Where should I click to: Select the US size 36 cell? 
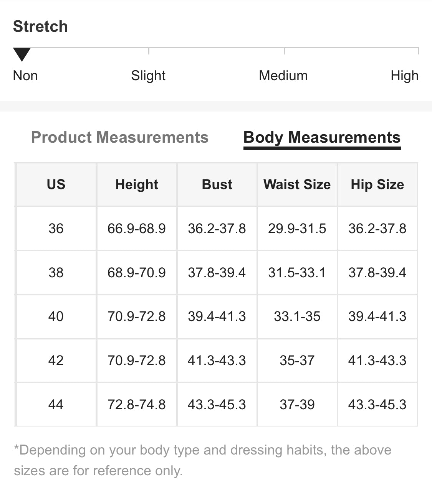pyautogui.click(x=56, y=229)
